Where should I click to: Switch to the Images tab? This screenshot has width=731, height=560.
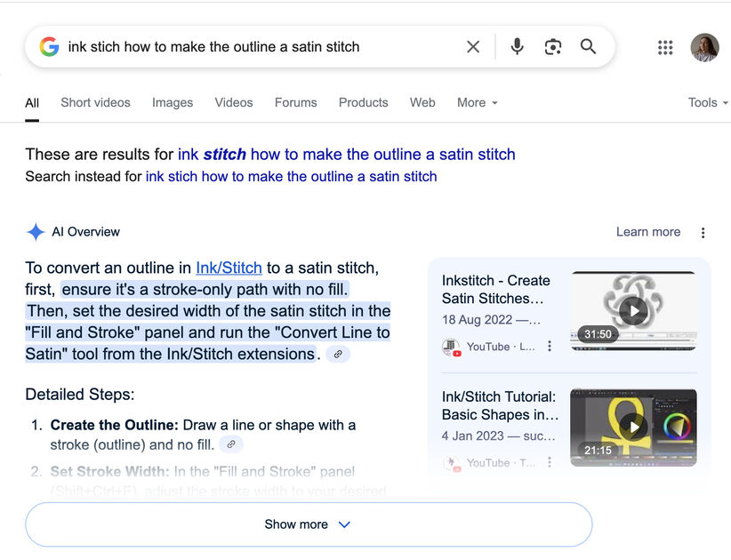(x=173, y=102)
